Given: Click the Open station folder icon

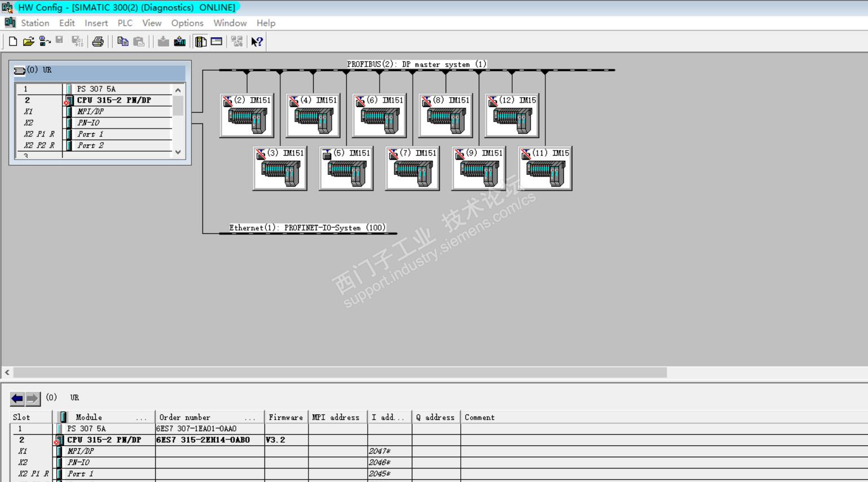Looking at the screenshot, I should point(28,41).
